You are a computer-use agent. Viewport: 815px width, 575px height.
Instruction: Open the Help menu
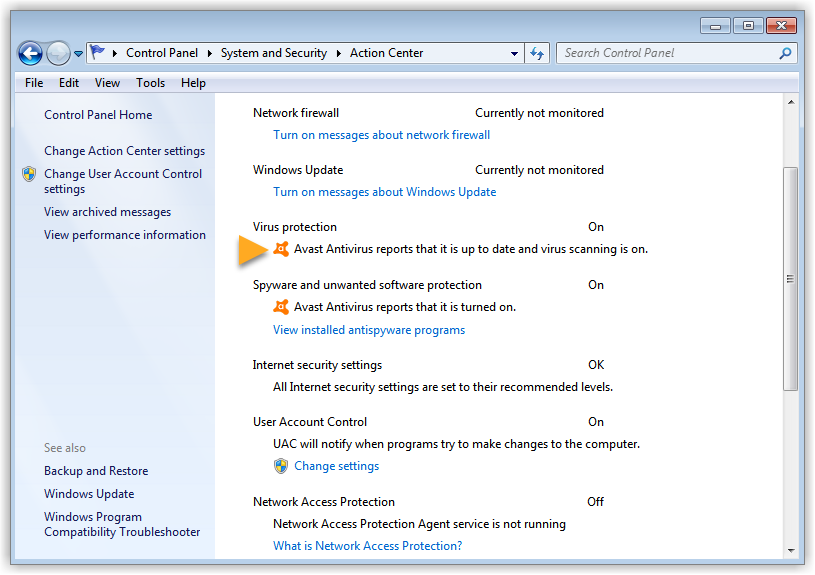coord(193,83)
